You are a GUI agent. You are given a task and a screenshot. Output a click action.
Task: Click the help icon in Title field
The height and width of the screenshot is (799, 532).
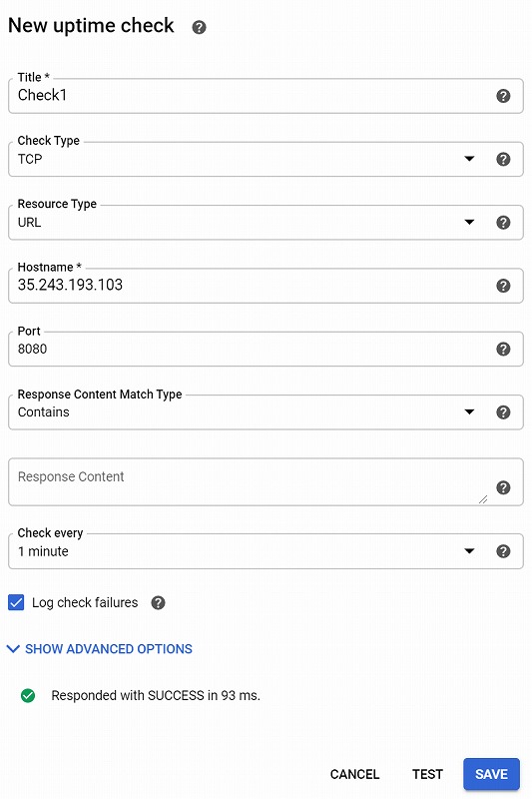pos(503,96)
